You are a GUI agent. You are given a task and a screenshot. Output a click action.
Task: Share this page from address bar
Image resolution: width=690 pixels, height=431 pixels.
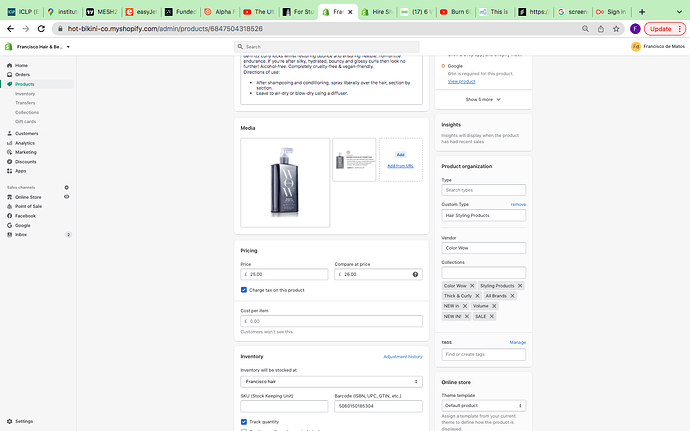point(601,29)
